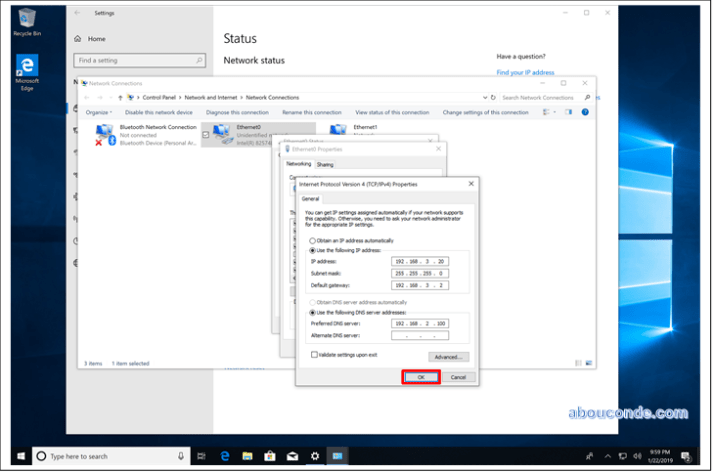Open File Explorer from the taskbar
Viewport: 714px width, 472px height.
click(246, 456)
